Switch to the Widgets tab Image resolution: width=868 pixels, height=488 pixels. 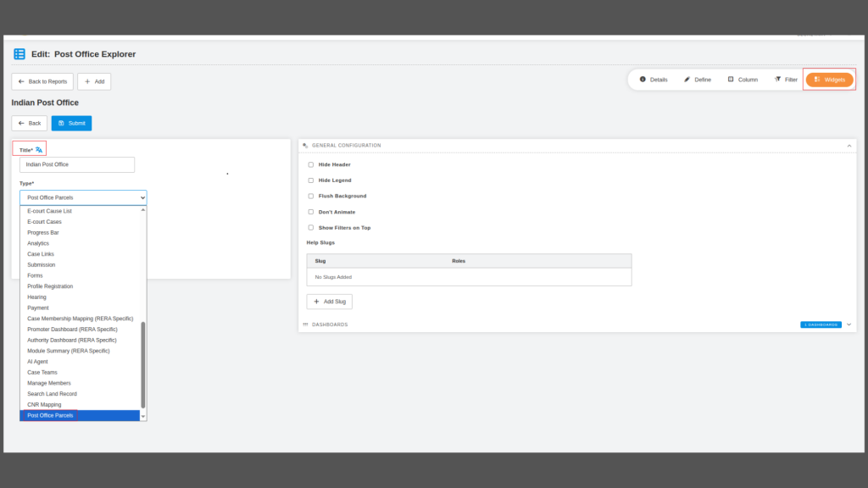point(829,80)
